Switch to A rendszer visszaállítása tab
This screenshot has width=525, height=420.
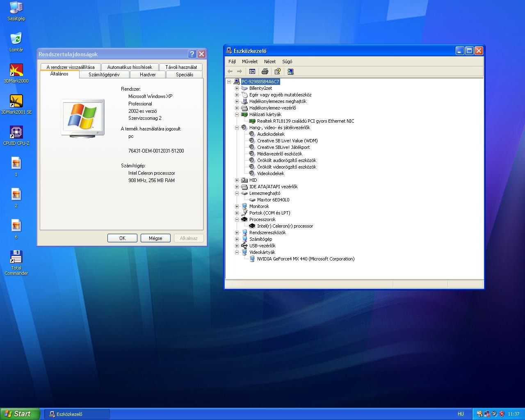71,67
